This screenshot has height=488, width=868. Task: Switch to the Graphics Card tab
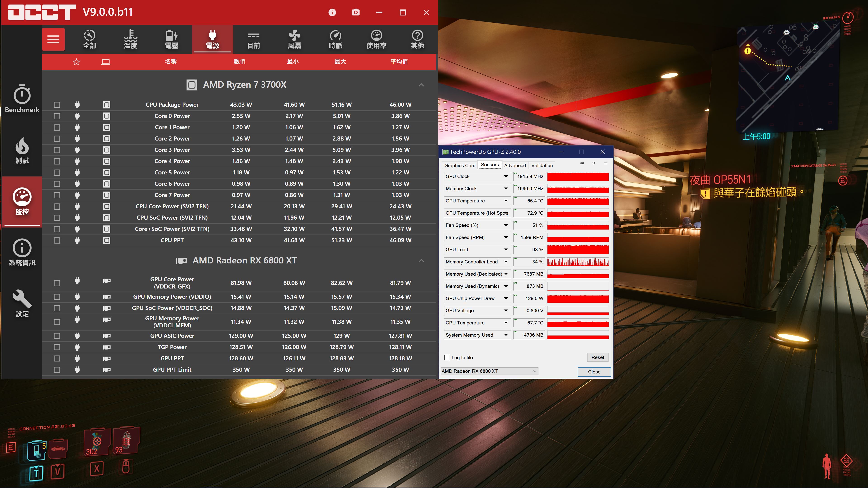(460, 165)
